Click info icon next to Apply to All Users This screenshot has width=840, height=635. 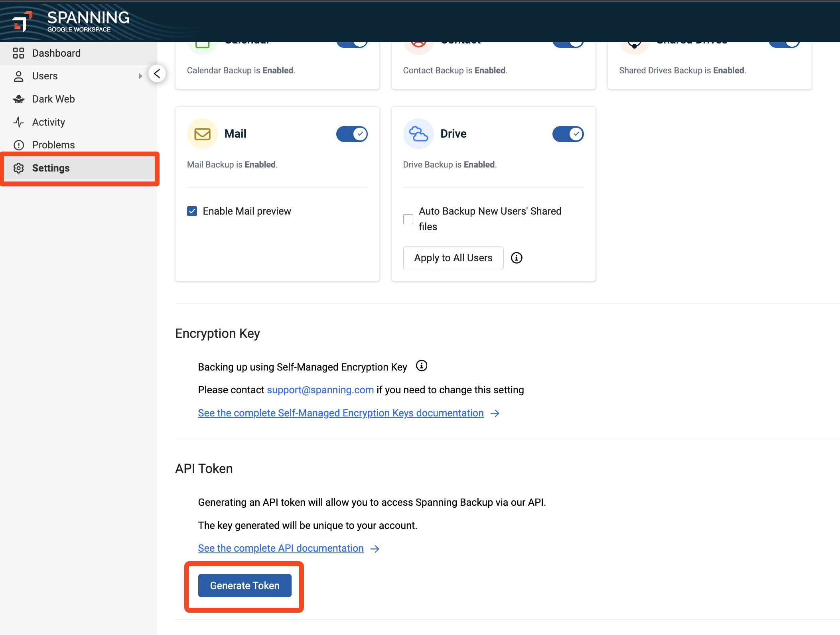point(517,258)
